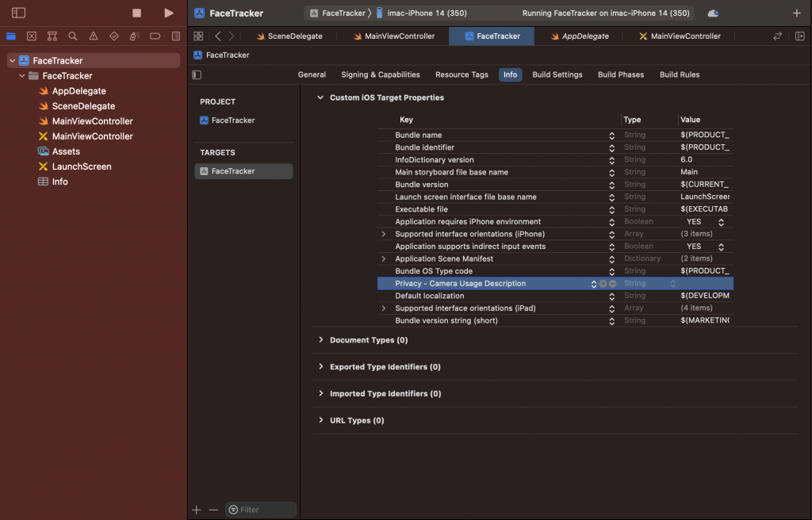Image resolution: width=812 pixels, height=520 pixels.
Task: Click the cloud status icon in toolbar
Action: point(713,13)
